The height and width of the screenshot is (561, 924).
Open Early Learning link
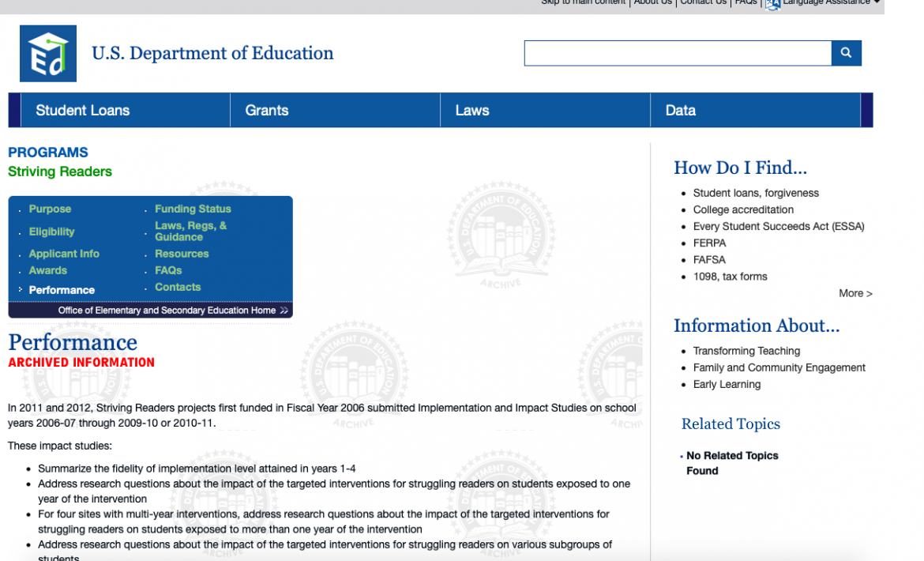pos(727,384)
